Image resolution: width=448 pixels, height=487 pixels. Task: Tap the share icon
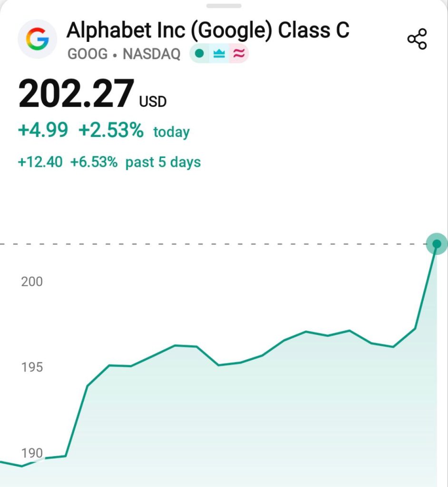pyautogui.click(x=417, y=39)
